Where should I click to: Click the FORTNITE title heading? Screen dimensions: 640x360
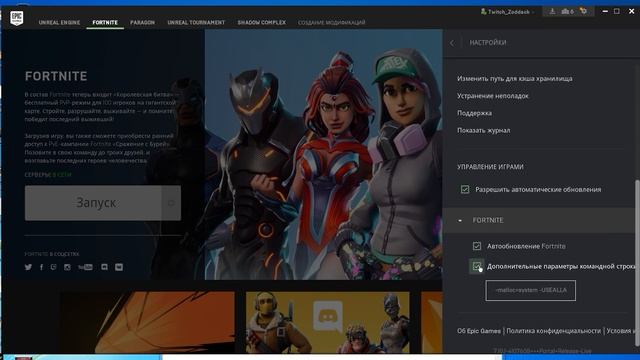pyautogui.click(x=56, y=76)
